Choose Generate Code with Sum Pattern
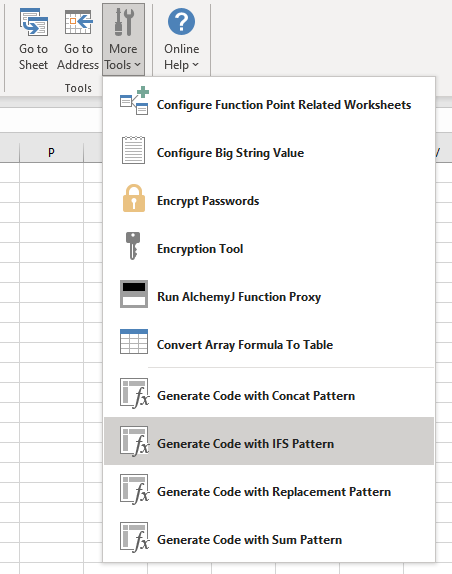Image resolution: width=452 pixels, height=574 pixels. click(x=269, y=537)
